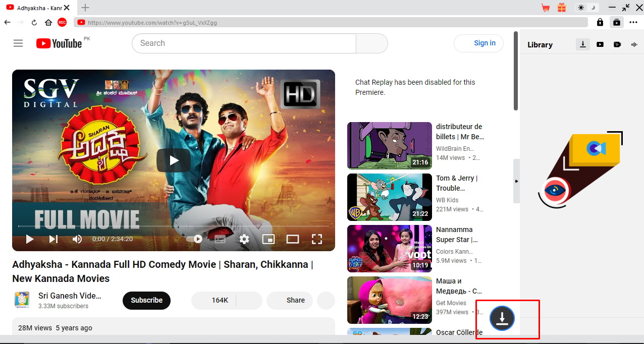This screenshot has height=344, width=644.
Task: Open Sri Ganesh Video channel name
Action: click(70, 296)
